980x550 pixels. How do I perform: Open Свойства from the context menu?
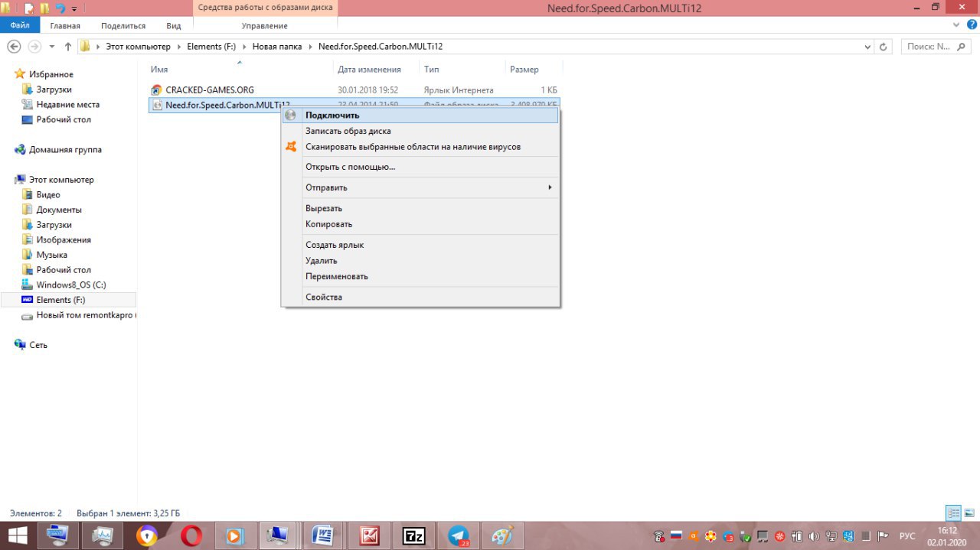[420, 297]
